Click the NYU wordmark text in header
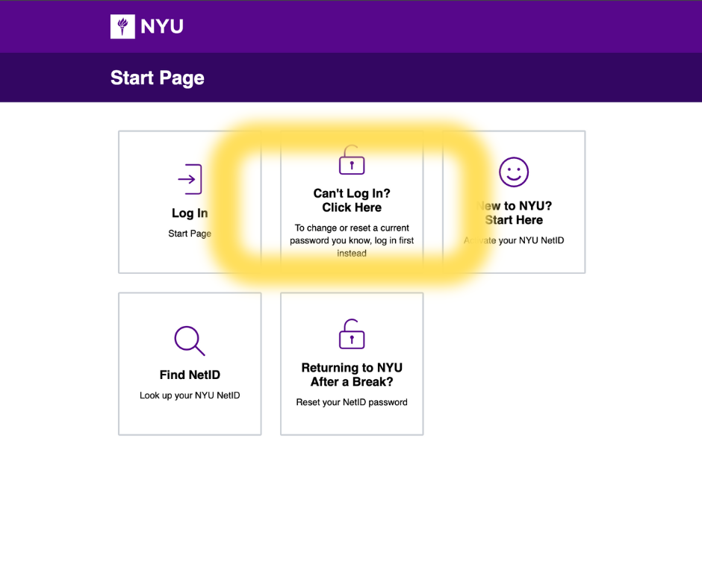Viewport: 702px width, 588px height. point(161,28)
